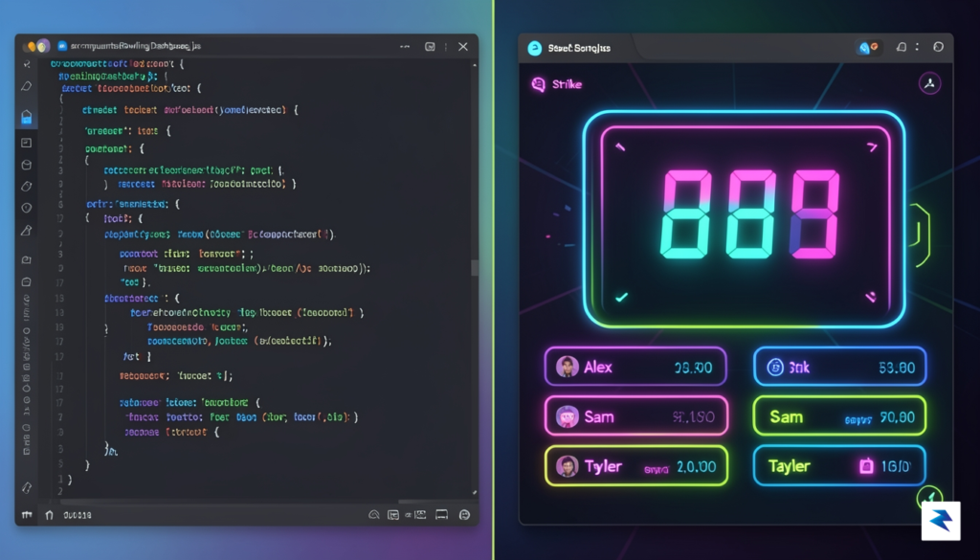Click the monitor screen icon in the editor status bar
Screen dimensions: 980x560
[442, 514]
